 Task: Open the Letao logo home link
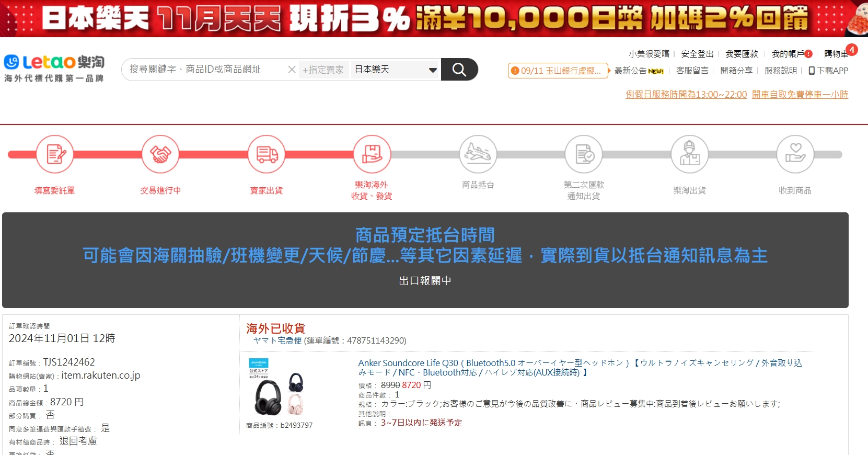(54, 69)
